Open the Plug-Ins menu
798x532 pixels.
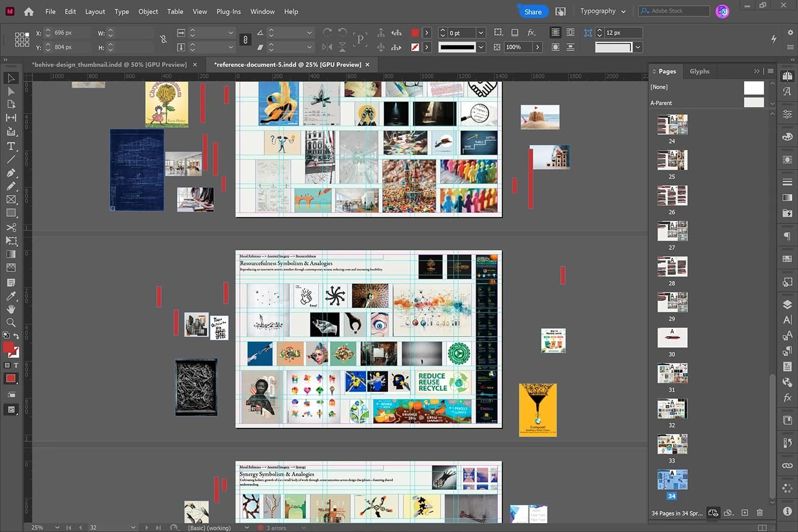228,11
